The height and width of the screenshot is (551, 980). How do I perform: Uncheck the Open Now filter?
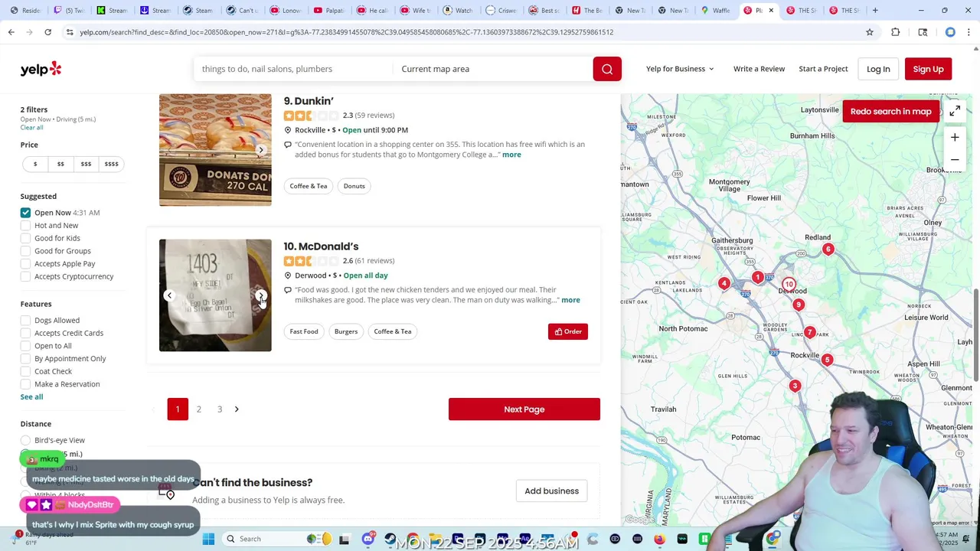(26, 213)
